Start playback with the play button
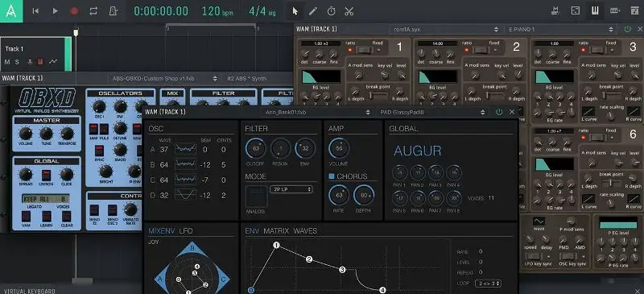This screenshot has width=644, height=294. pos(55,11)
